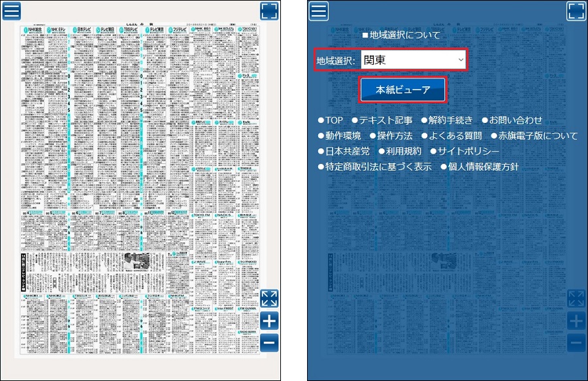Image resolution: width=588 pixels, height=381 pixels.
Task: Open the 地域選択 dropdown showing 関東
Action: [x=414, y=61]
